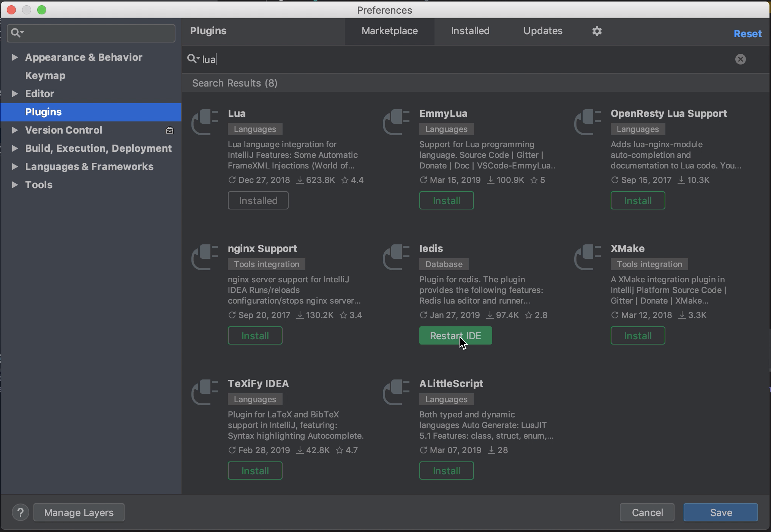Click the EmmyLua plugin icon

397,122
